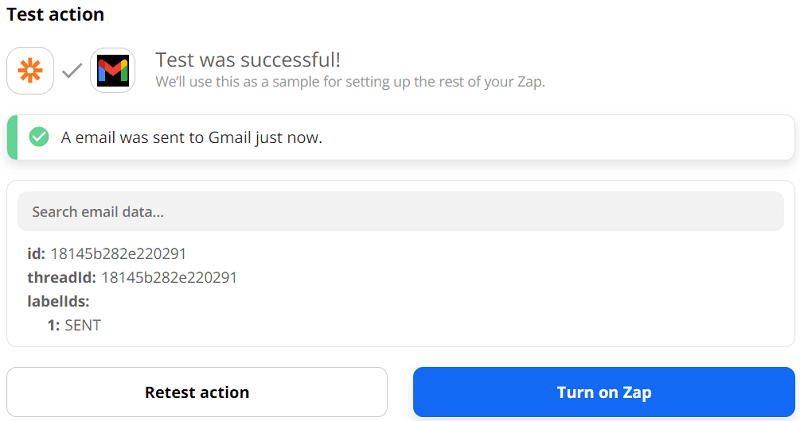Select the threadId field label
The width and height of the screenshot is (800, 421).
point(61,277)
